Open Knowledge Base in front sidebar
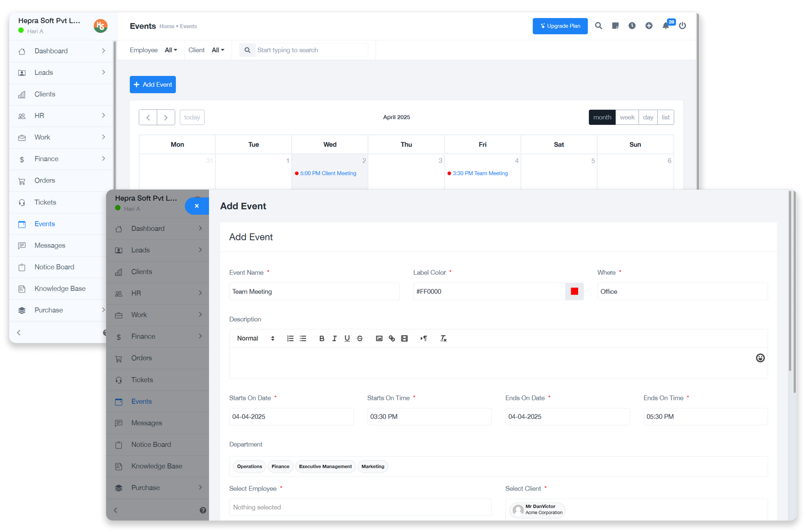The image size is (806, 532). 157,466
